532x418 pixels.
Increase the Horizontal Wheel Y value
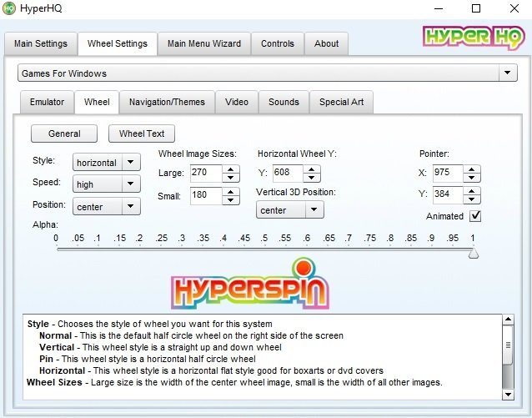[x=312, y=169]
